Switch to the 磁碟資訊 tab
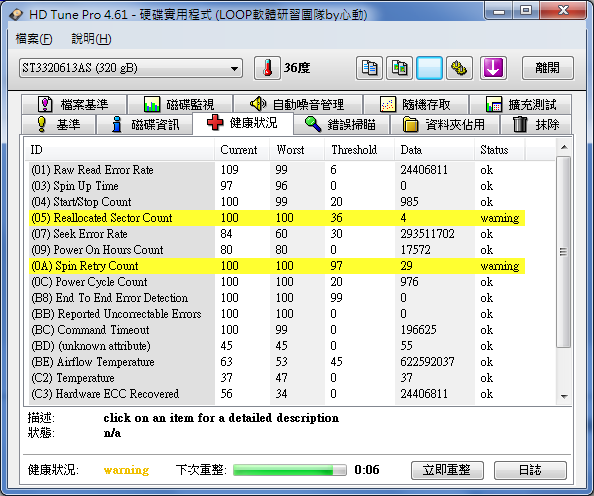This screenshot has height=496, width=594. [x=144, y=124]
